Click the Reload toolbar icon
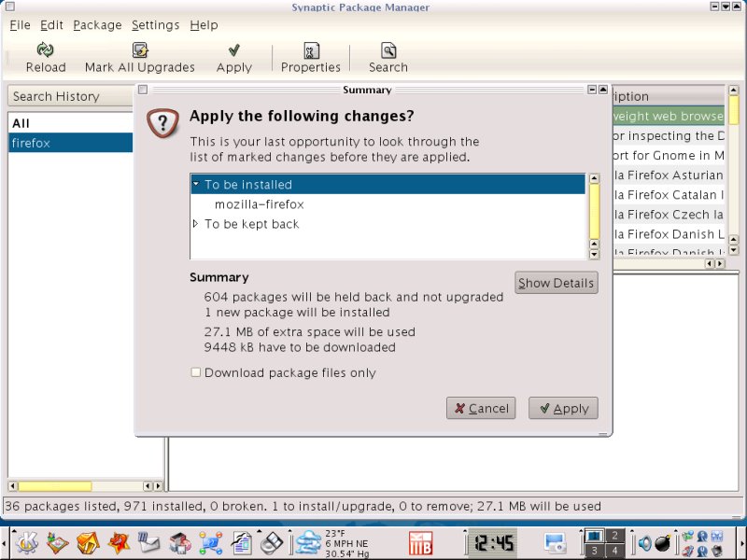Image resolution: width=747 pixels, height=560 pixels. [x=45, y=49]
